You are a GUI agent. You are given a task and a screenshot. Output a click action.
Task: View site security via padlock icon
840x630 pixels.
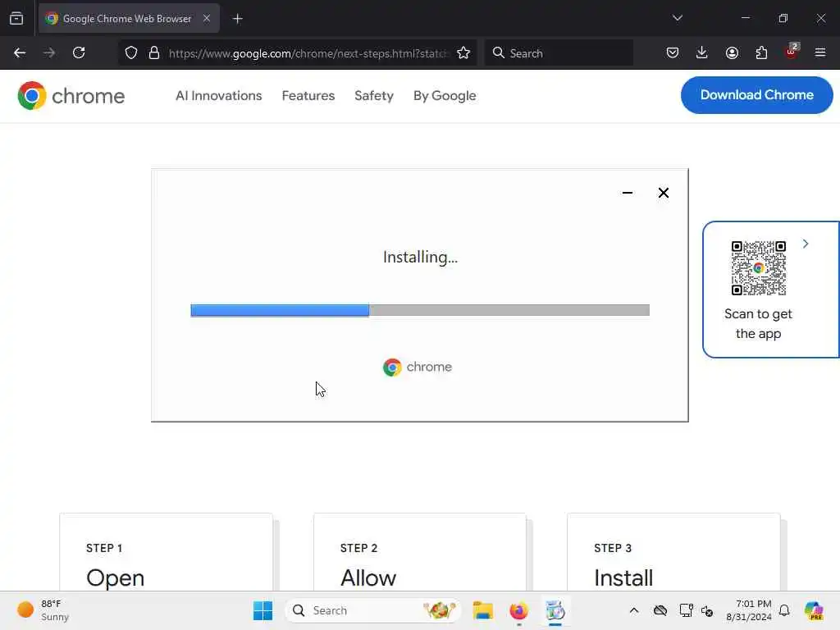click(x=154, y=52)
